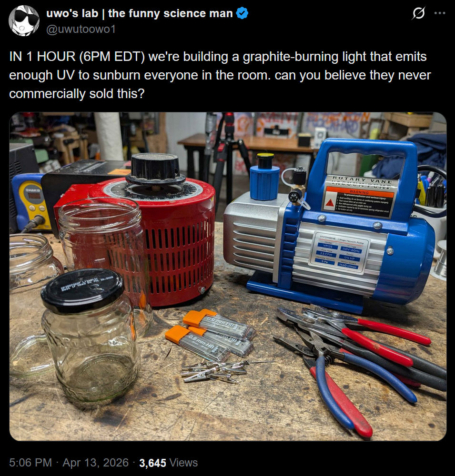Click the Hakko soldering station in photo
The image size is (455, 476).
(x=30, y=202)
